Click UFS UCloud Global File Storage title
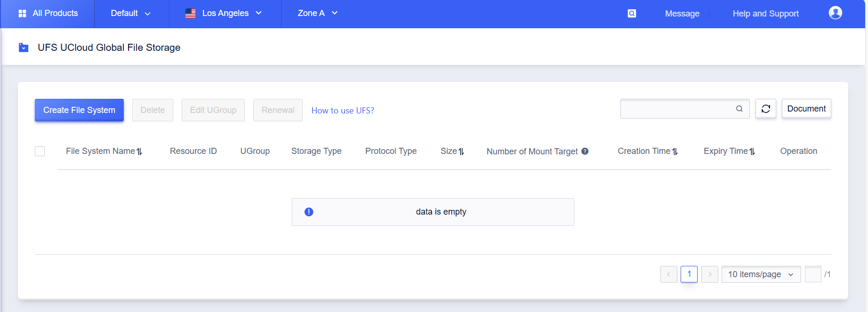The height and width of the screenshot is (312, 868). (109, 48)
